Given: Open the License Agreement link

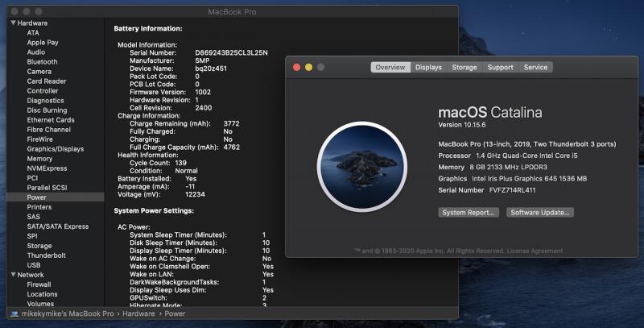Looking at the screenshot, I should (535, 251).
